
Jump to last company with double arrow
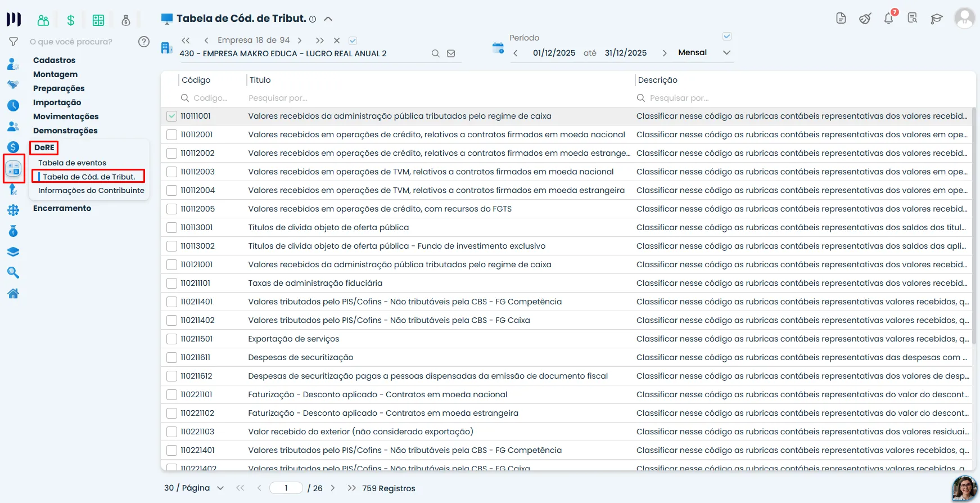319,41
